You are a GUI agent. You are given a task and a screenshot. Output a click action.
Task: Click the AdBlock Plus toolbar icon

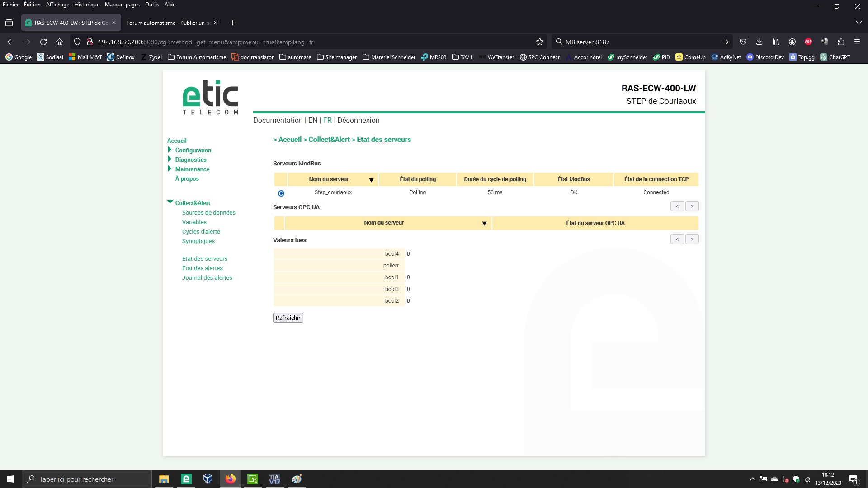coord(808,42)
